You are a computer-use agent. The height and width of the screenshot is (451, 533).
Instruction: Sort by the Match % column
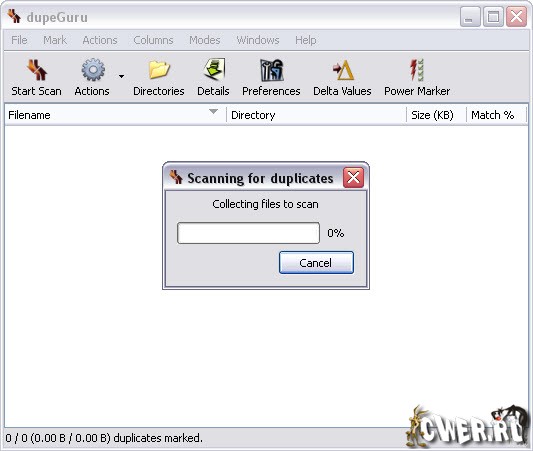496,115
